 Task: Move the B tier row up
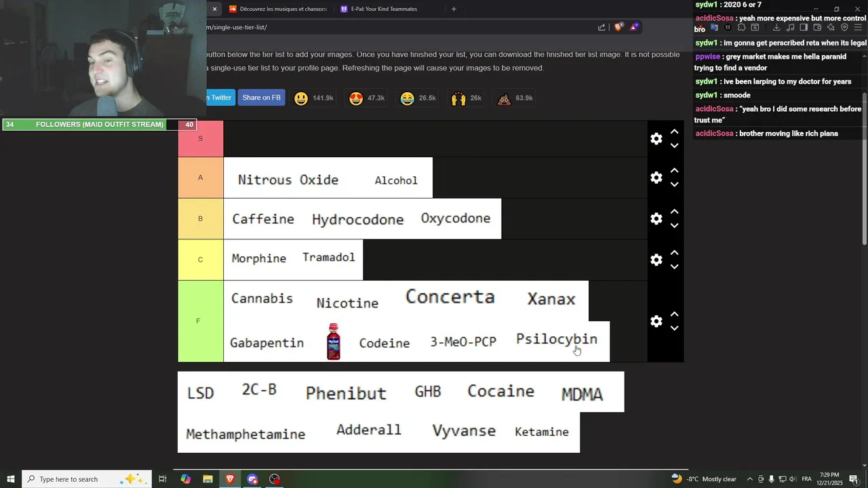674,211
